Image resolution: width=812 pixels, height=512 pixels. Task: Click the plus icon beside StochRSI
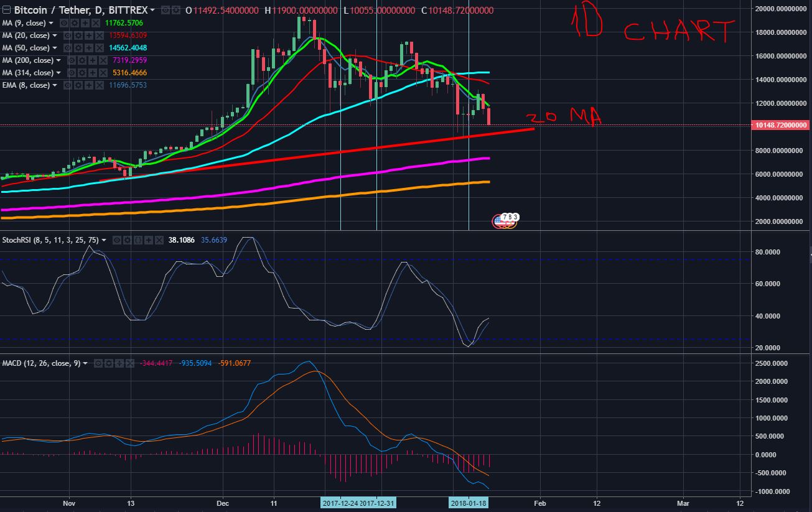pos(149,240)
